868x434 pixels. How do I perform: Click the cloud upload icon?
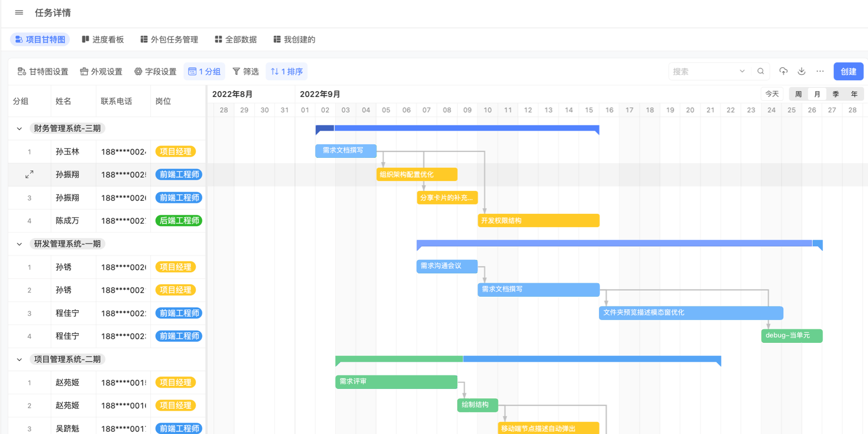click(783, 71)
